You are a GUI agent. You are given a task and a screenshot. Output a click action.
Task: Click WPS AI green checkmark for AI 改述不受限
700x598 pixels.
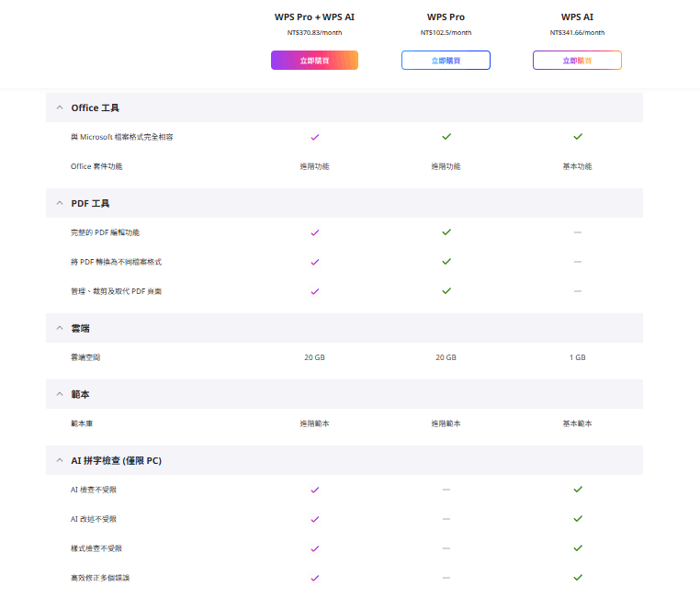pos(578,519)
